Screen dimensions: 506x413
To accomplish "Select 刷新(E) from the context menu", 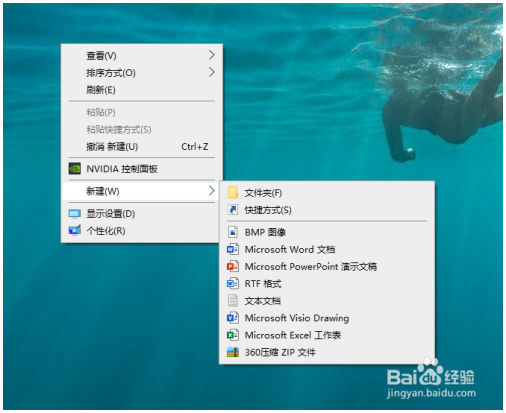I will [x=142, y=90].
